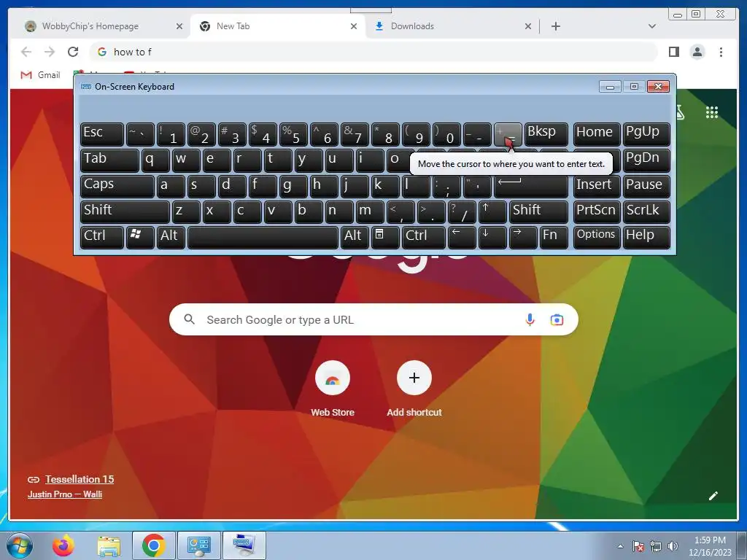
Task: Open the Chrome profile avatar
Action: pyautogui.click(x=697, y=52)
